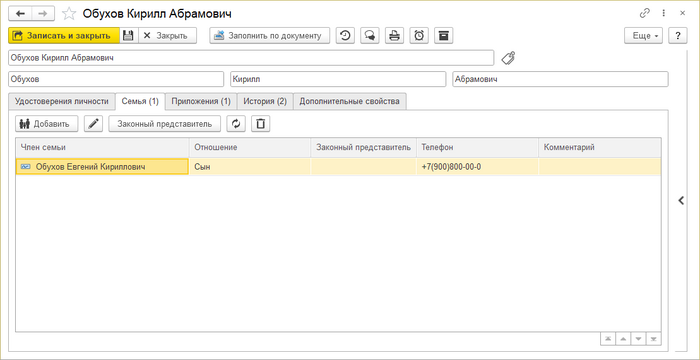Click Добавить family member button

47,124
